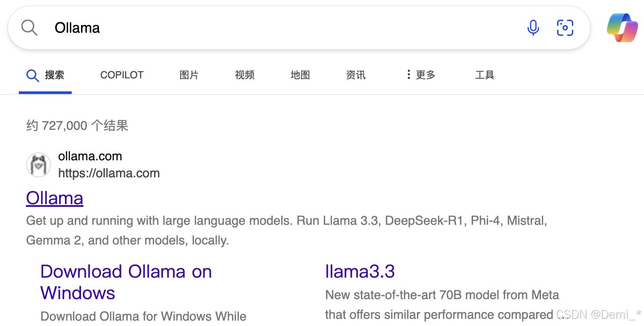Open visual search camera icon

click(x=565, y=28)
